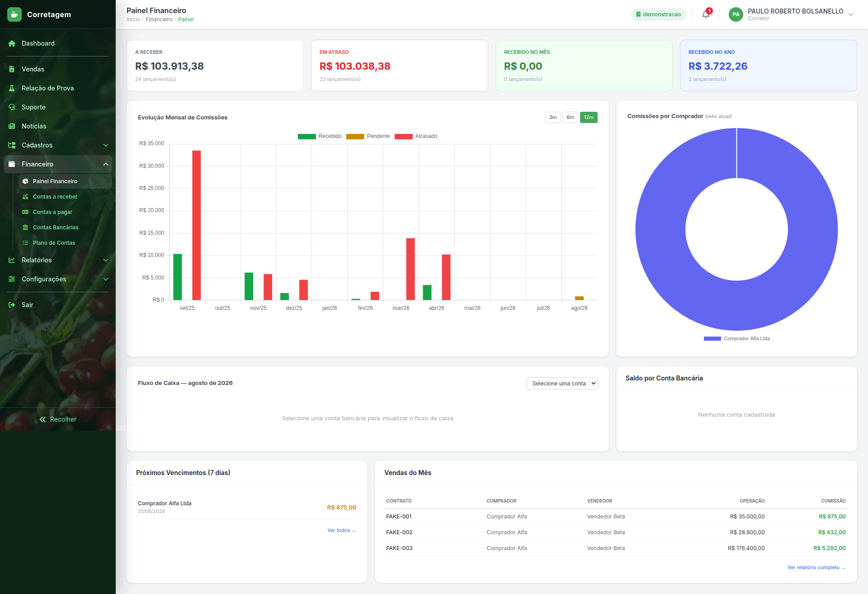Viewport: 868px width, 594px height.
Task: Open the Ver relatório completo link
Action: point(816,567)
